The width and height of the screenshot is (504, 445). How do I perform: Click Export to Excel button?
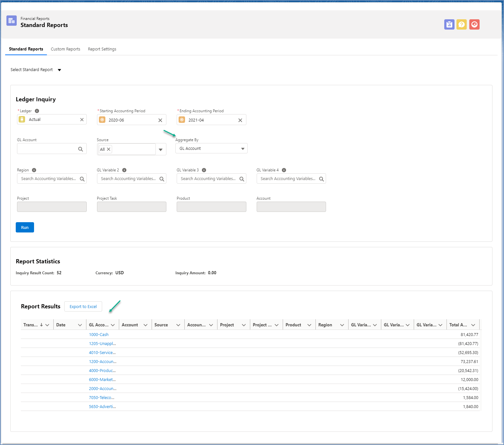(x=83, y=307)
